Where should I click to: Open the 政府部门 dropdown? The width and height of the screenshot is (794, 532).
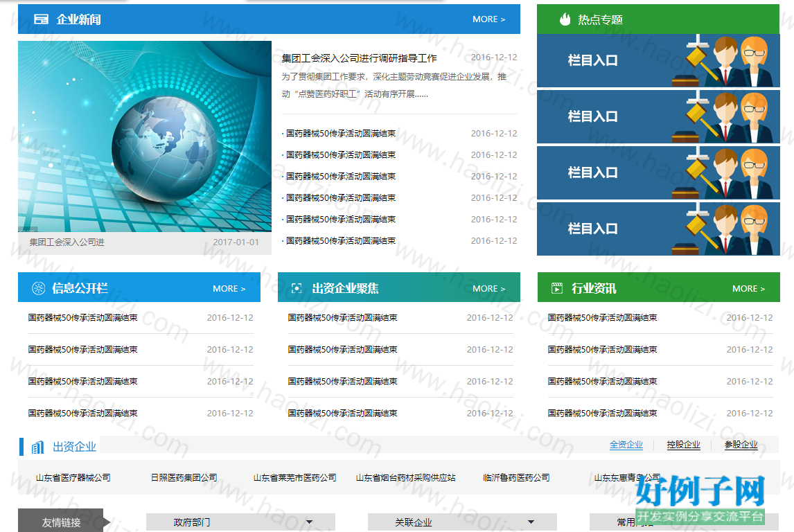(240, 522)
